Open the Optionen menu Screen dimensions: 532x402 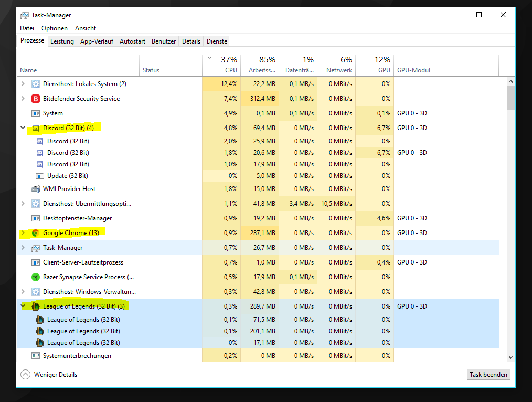(54, 28)
